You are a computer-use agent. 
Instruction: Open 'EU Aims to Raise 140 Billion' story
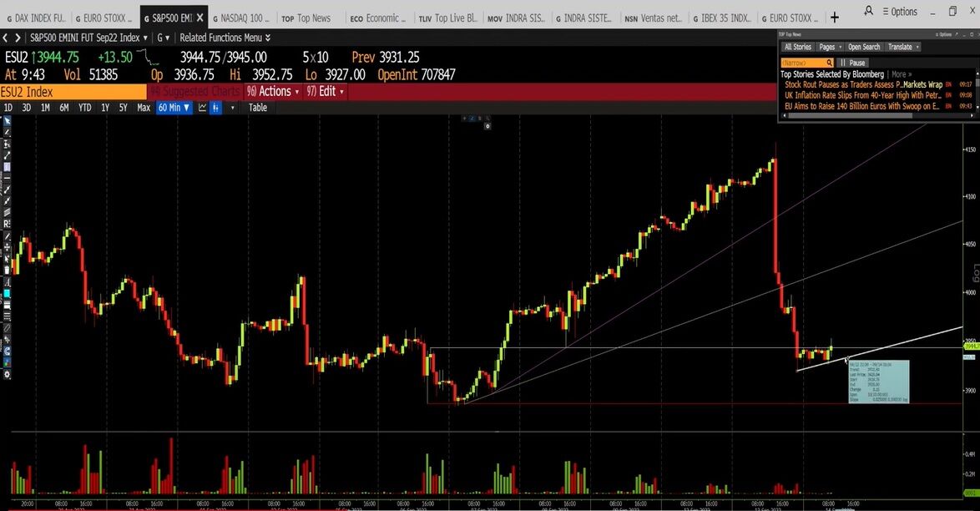pos(861,106)
